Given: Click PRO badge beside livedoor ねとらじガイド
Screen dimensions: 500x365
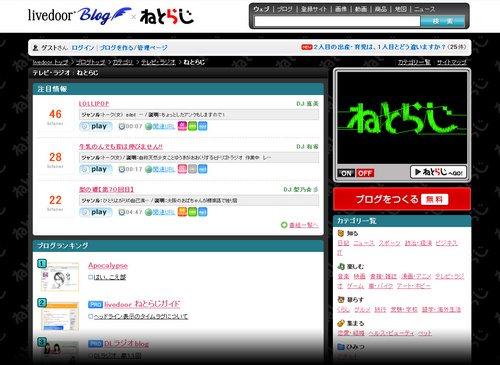Looking at the screenshot, I should coord(95,305).
